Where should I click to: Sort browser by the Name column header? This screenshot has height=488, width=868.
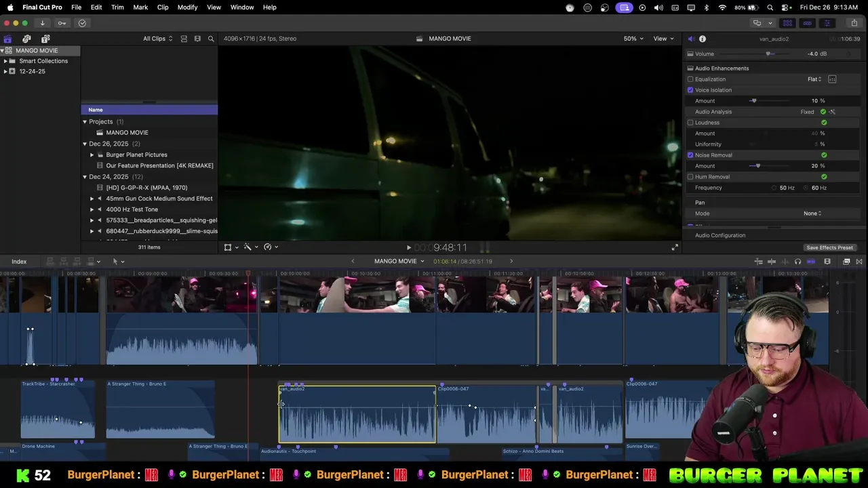pos(149,110)
